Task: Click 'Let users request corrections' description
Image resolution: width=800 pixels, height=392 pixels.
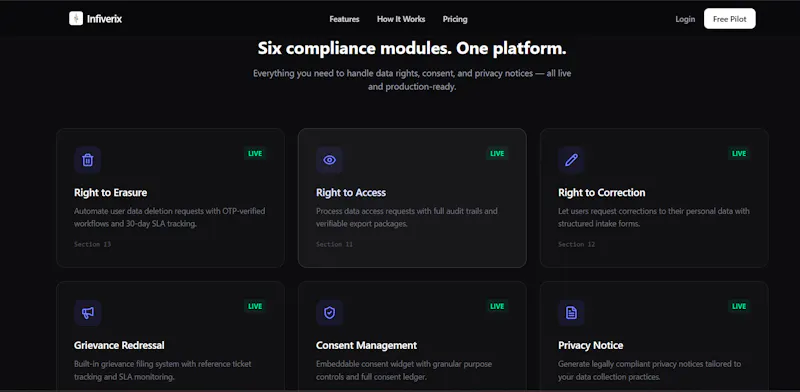Action: tap(654, 217)
